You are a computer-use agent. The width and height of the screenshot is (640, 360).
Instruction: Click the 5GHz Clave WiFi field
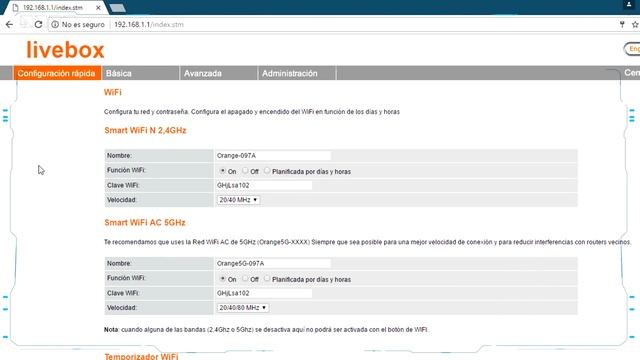[x=264, y=293]
